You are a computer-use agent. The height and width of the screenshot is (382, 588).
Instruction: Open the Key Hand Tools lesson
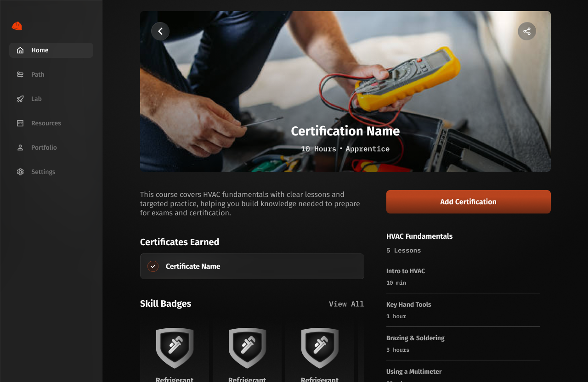tap(463, 310)
